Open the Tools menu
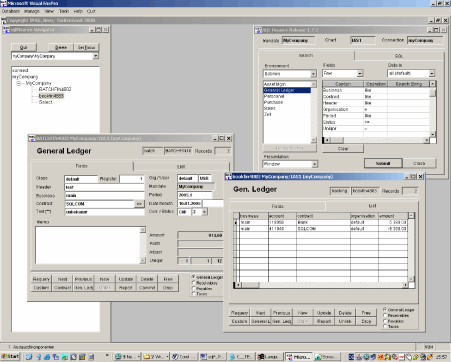Viewport: 451px width, 362px height. tap(64, 11)
